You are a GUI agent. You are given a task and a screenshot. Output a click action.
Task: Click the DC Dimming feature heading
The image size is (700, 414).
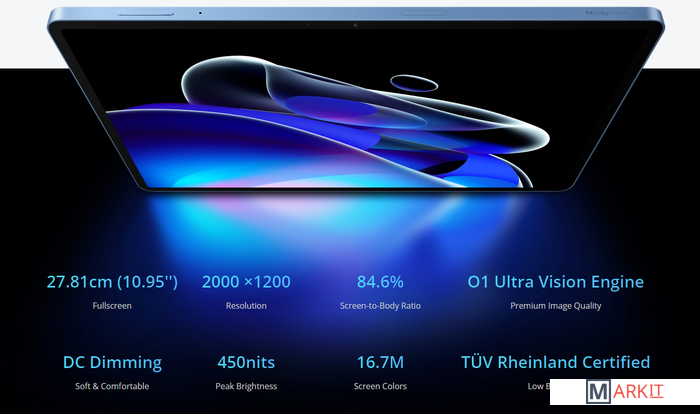(x=112, y=362)
